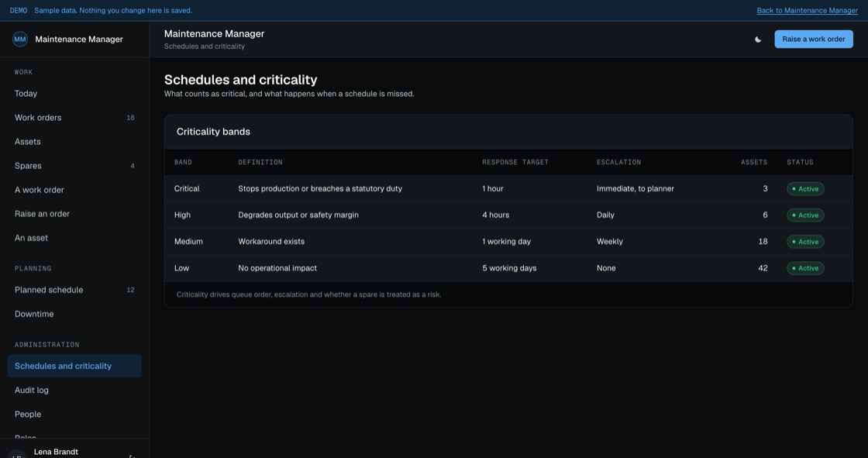
Task: Click the STATUS column header
Action: tap(800, 162)
